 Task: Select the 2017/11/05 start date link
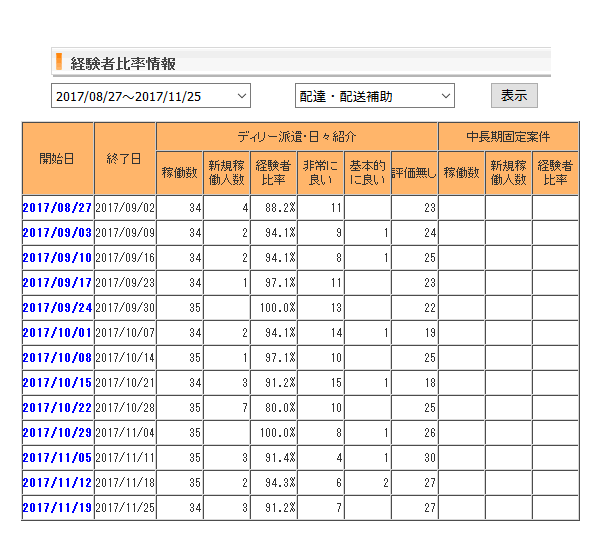click(57, 458)
